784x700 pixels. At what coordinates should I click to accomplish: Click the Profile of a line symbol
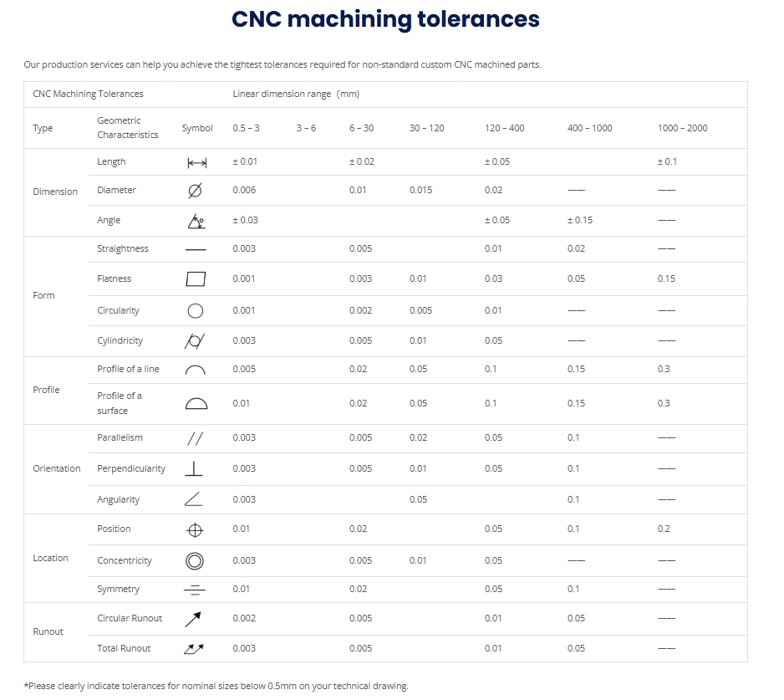coord(195,370)
